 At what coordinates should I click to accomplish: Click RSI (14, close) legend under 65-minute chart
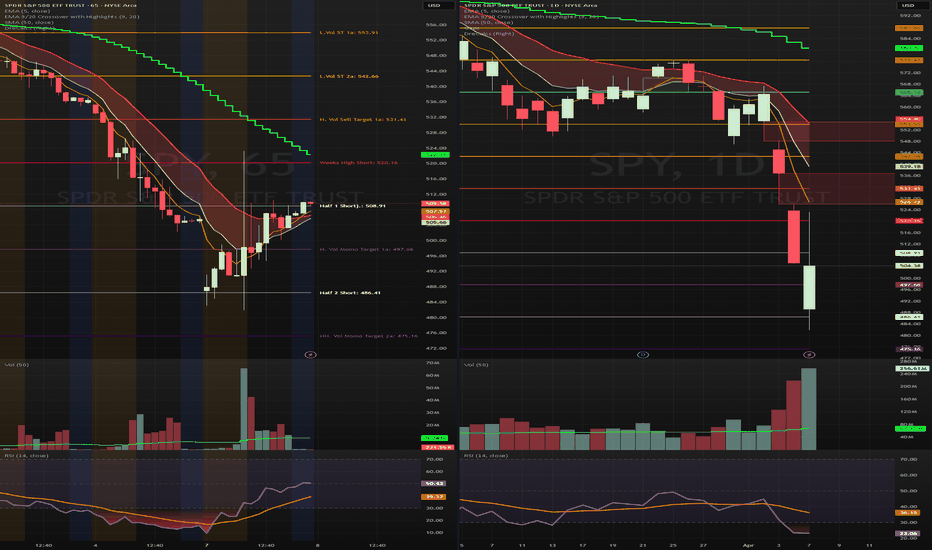27,455
